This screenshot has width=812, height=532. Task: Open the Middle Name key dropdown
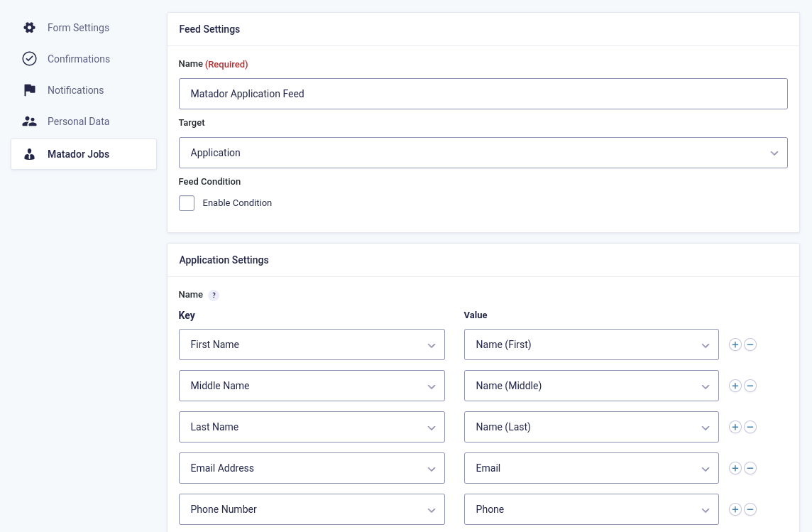pos(312,386)
